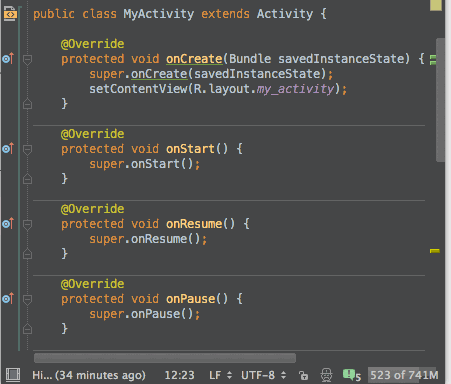
Task: Click the onResume method name in its declaration
Action: click(194, 224)
